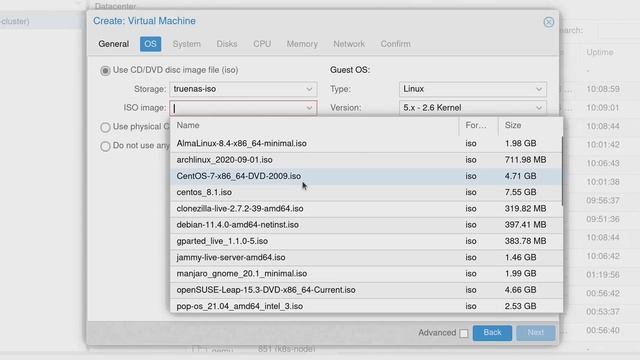Screen dimensions: 640x360
Task: Select the OS tab
Action: click(x=150, y=44)
